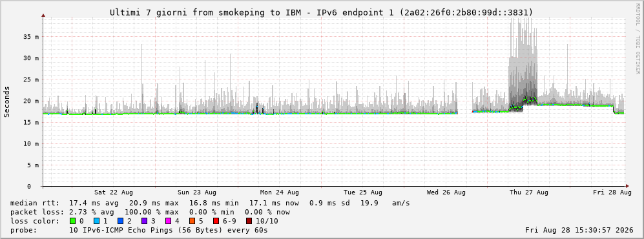Click the red arrow atop the y-axis
644x239 pixels.
tap(43, 16)
